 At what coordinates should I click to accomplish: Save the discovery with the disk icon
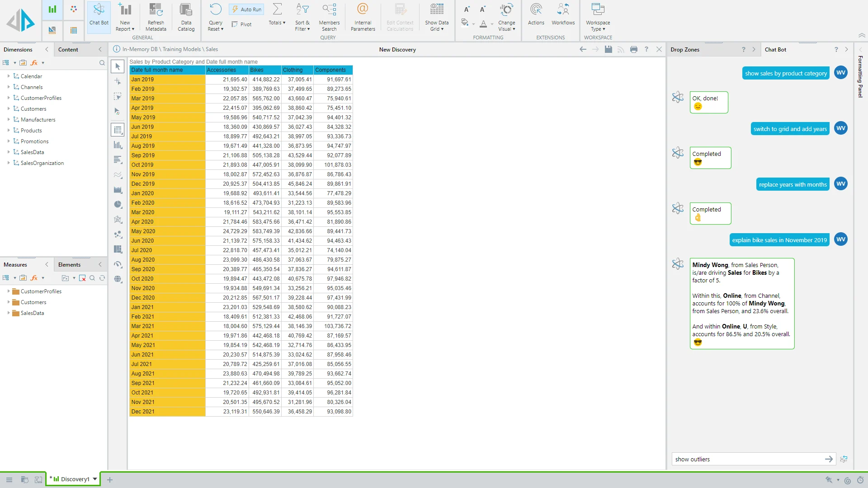(x=608, y=49)
